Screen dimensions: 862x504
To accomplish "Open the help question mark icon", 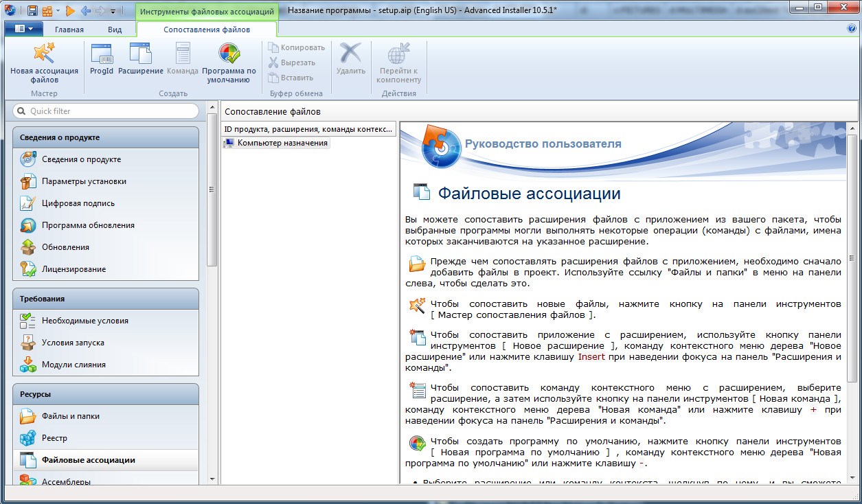I will pyautogui.click(x=852, y=29).
